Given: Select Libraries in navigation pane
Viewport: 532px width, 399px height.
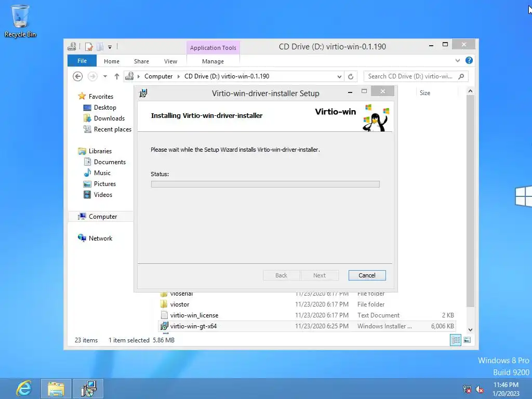Looking at the screenshot, I should coord(100,151).
